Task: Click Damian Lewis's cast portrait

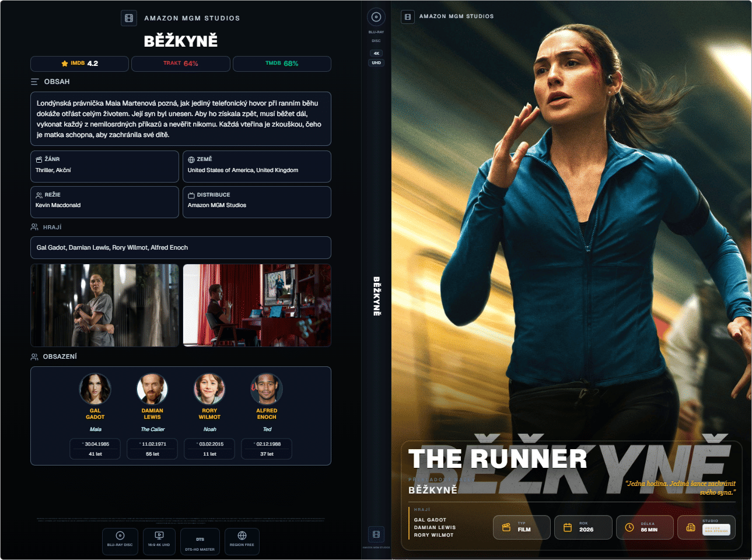Action: 152,389
